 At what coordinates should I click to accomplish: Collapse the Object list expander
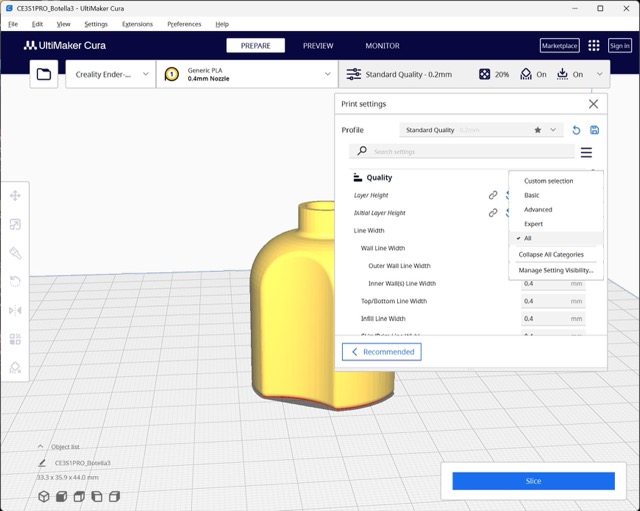(40, 447)
